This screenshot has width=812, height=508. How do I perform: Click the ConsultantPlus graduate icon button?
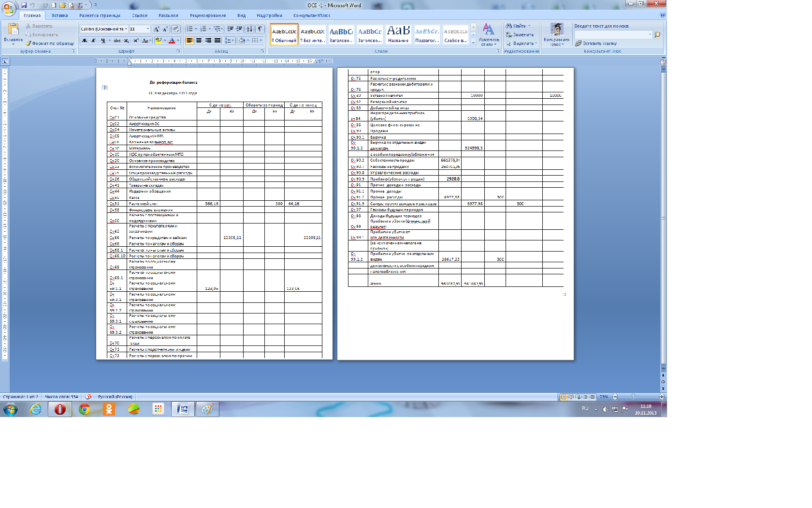click(x=556, y=35)
